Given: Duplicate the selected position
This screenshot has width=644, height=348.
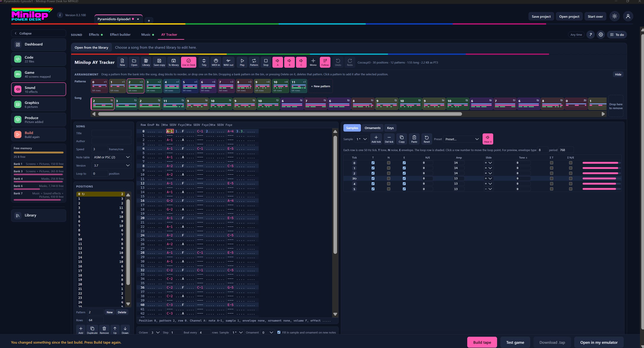Looking at the screenshot, I should 92,330.
